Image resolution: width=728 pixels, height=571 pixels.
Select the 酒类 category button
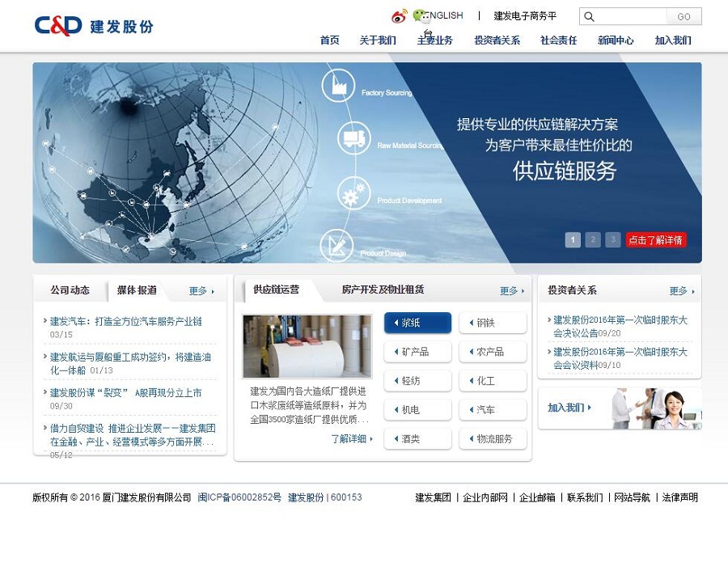[418, 438]
